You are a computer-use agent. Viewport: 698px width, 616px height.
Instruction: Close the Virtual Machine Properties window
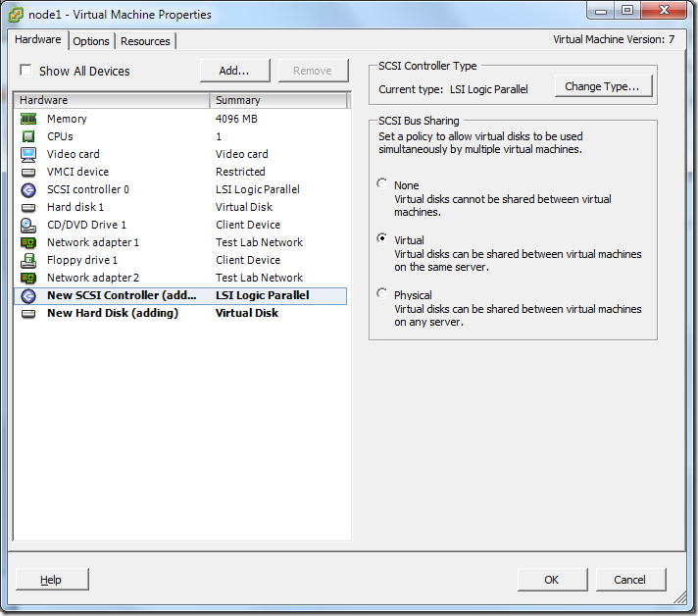664,10
